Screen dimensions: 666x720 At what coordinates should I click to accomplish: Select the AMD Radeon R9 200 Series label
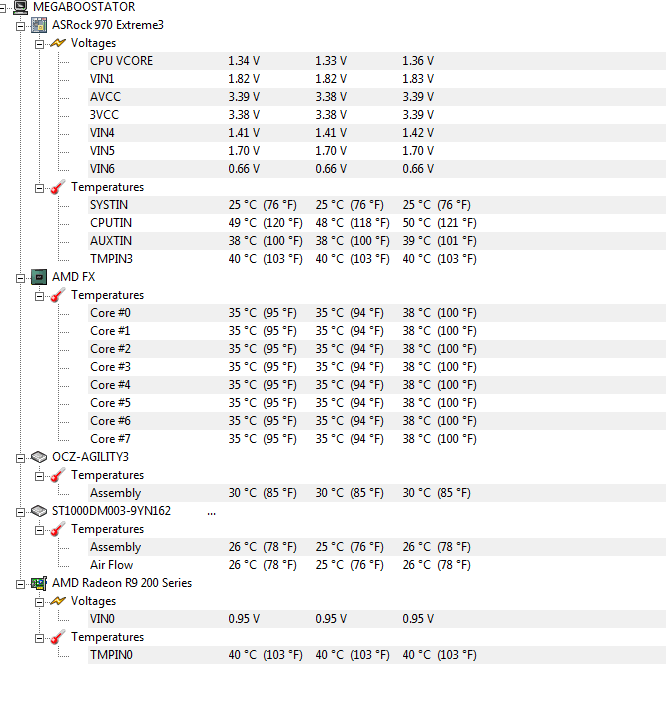coord(122,583)
